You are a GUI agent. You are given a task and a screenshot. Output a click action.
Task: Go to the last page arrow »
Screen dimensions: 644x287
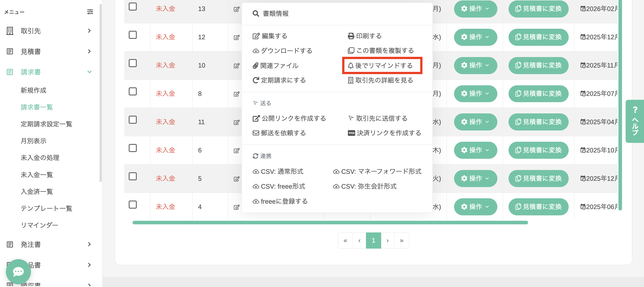pos(402,241)
